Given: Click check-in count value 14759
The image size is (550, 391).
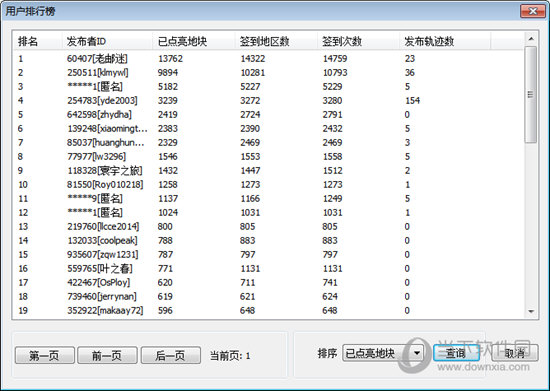Looking at the screenshot, I should (x=335, y=59).
